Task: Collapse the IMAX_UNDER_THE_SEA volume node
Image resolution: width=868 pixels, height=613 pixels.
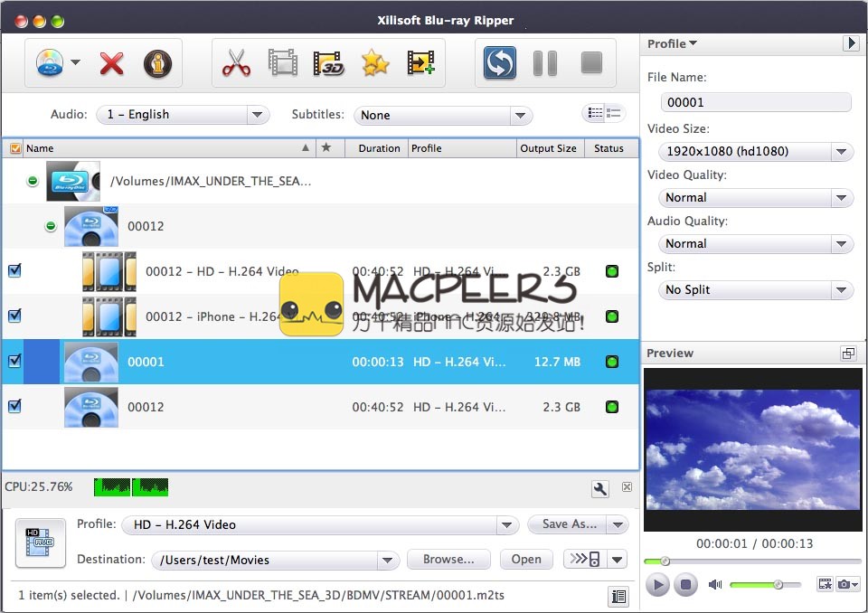Action: pyautogui.click(x=33, y=181)
